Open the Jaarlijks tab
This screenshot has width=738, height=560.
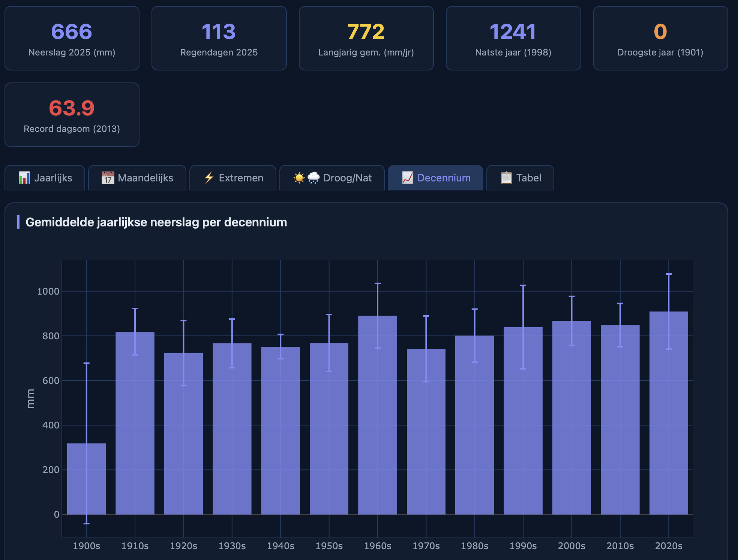(x=53, y=178)
